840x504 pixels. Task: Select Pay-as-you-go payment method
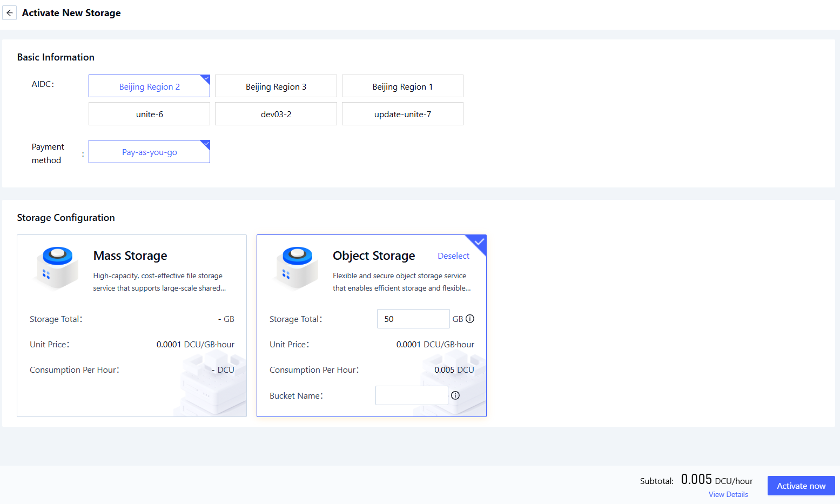(x=149, y=152)
